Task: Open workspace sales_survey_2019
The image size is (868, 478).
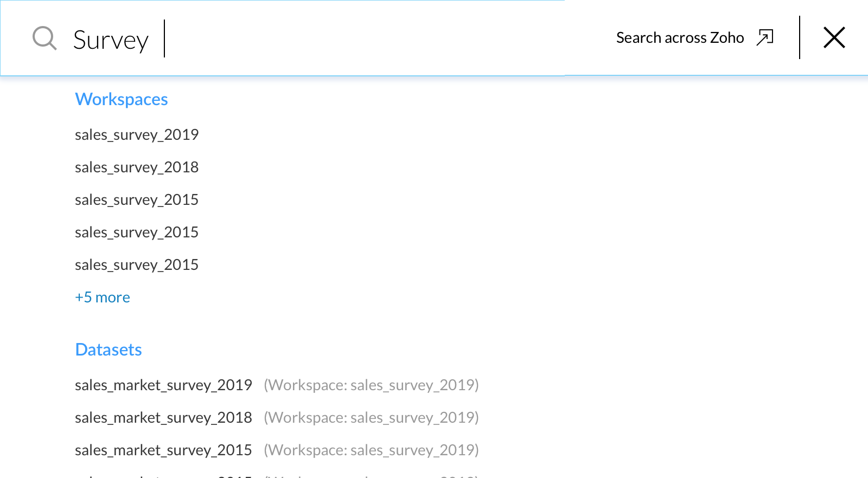Action: (137, 134)
